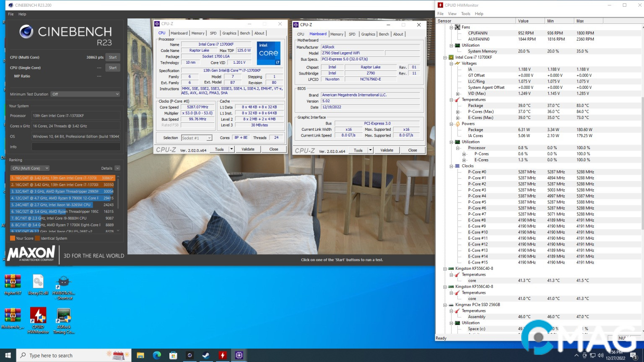Select the CPU-Z purple chip taskbar icon

239,355
